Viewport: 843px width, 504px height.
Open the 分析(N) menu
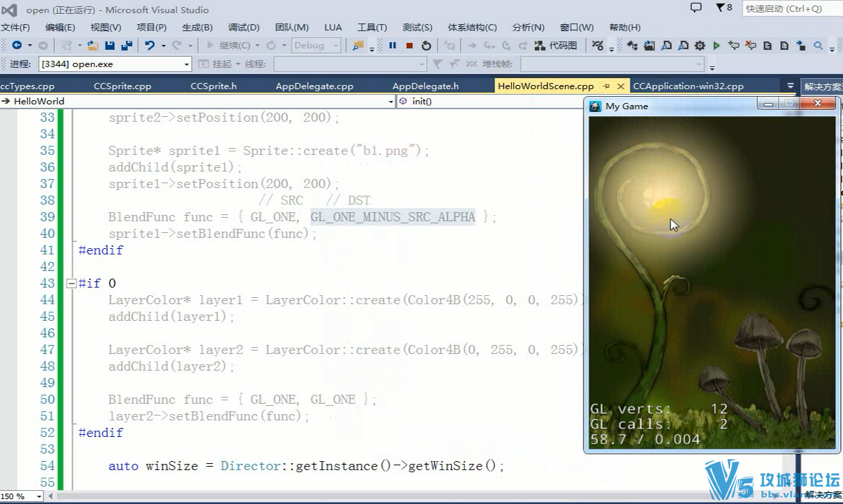pos(528,27)
